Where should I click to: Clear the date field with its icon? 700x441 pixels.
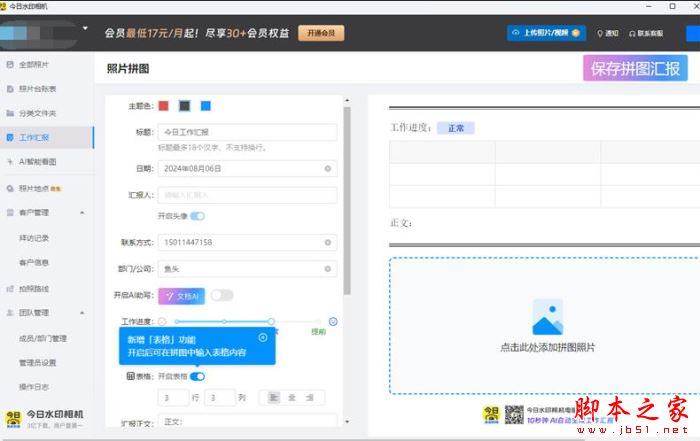(328, 169)
